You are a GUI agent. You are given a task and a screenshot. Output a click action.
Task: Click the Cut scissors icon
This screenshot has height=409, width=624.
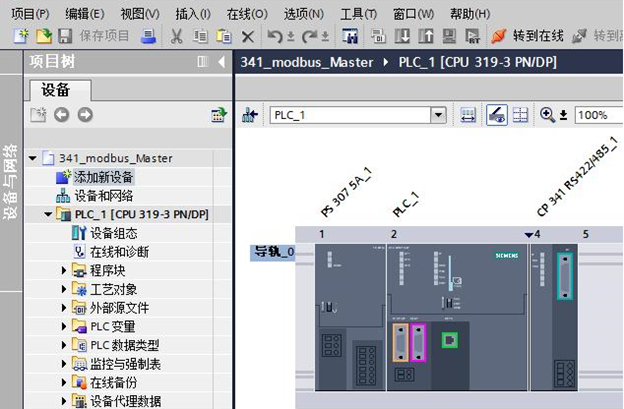pos(177,36)
